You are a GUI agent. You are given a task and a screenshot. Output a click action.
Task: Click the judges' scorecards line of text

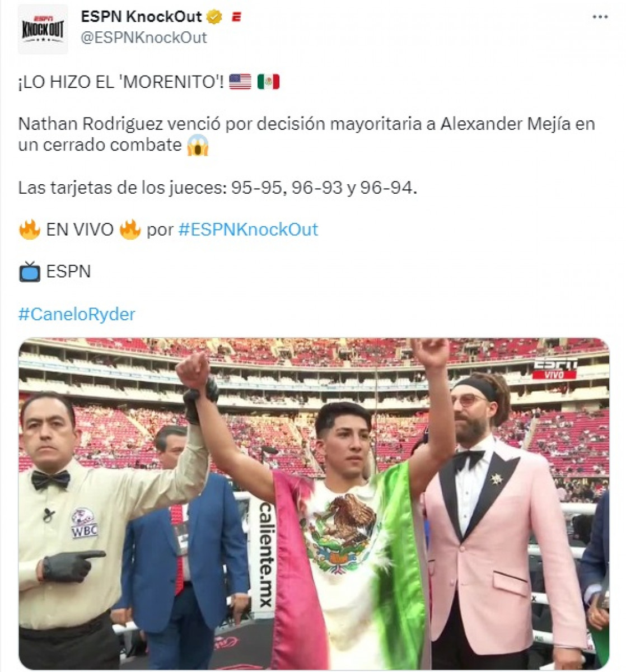pyautogui.click(x=218, y=188)
